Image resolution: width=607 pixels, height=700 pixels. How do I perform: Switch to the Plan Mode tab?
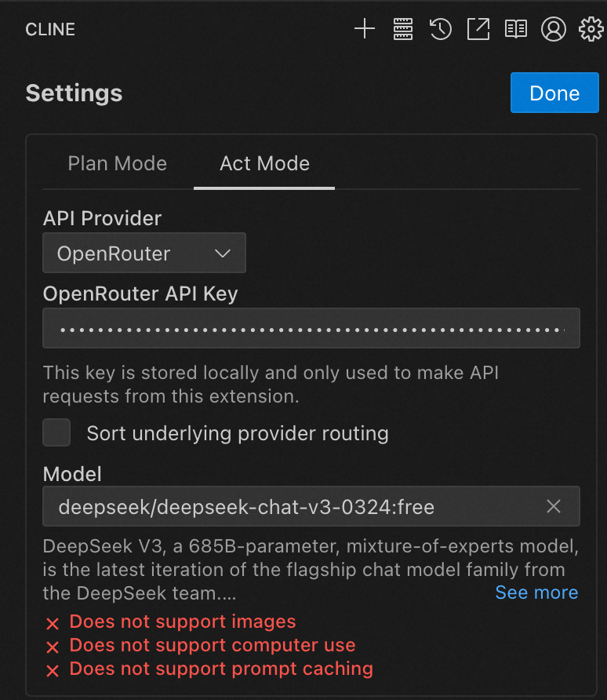click(x=118, y=163)
